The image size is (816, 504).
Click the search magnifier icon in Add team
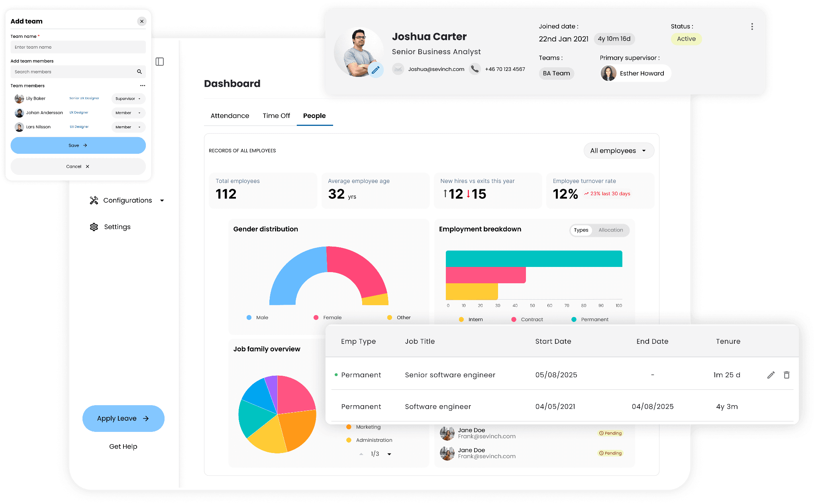click(139, 72)
